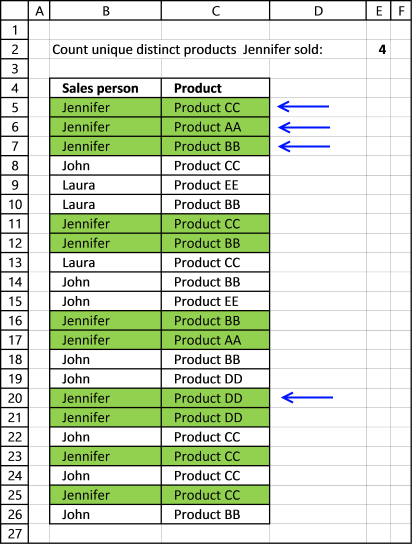Click the blue arrow beside row 20
The image size is (412, 544).
point(307,397)
